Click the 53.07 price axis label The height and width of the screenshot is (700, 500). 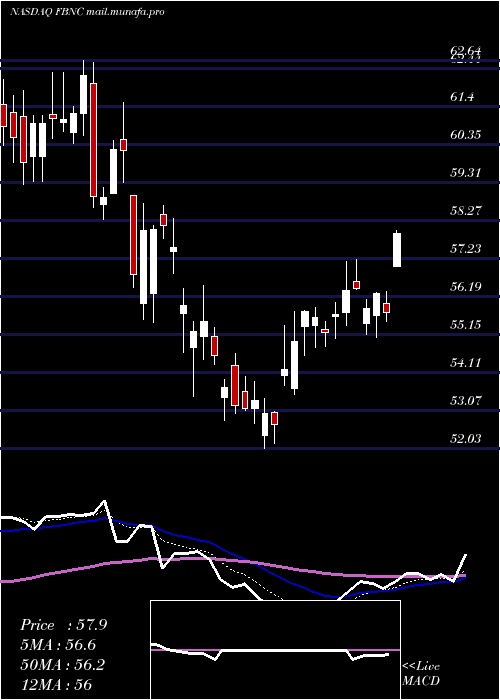[x=466, y=400]
